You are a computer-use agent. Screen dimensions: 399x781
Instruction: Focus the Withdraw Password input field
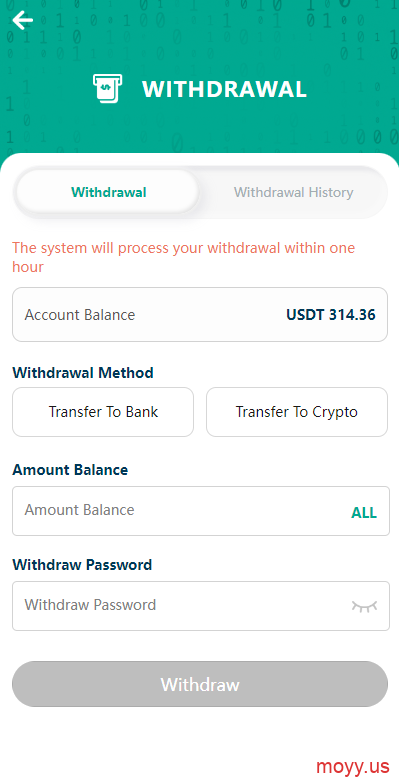point(201,606)
